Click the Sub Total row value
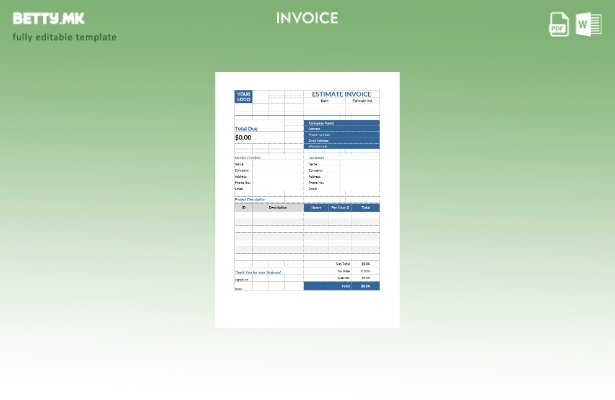 pos(365,264)
